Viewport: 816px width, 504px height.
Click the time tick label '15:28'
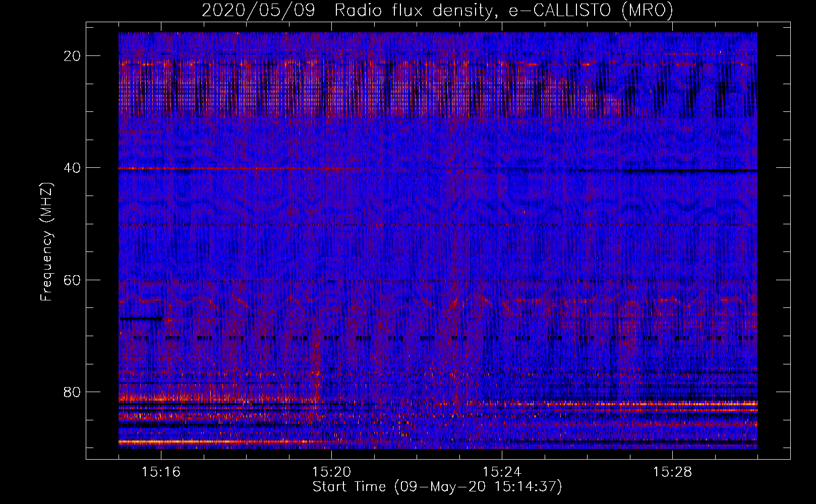coord(673,472)
